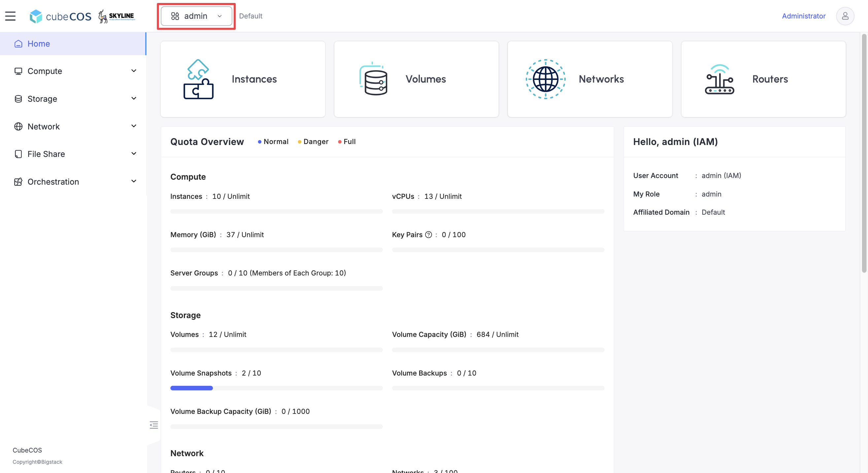Image resolution: width=868 pixels, height=473 pixels.
Task: Open the Networks card
Action: (x=590, y=79)
